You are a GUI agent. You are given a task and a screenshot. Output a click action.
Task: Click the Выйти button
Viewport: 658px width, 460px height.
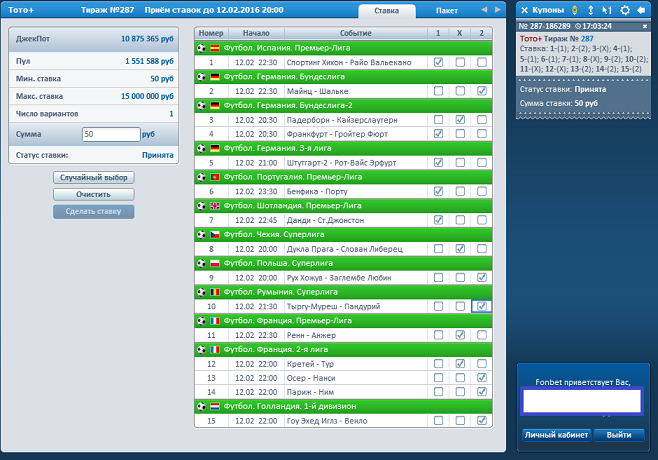point(619,435)
